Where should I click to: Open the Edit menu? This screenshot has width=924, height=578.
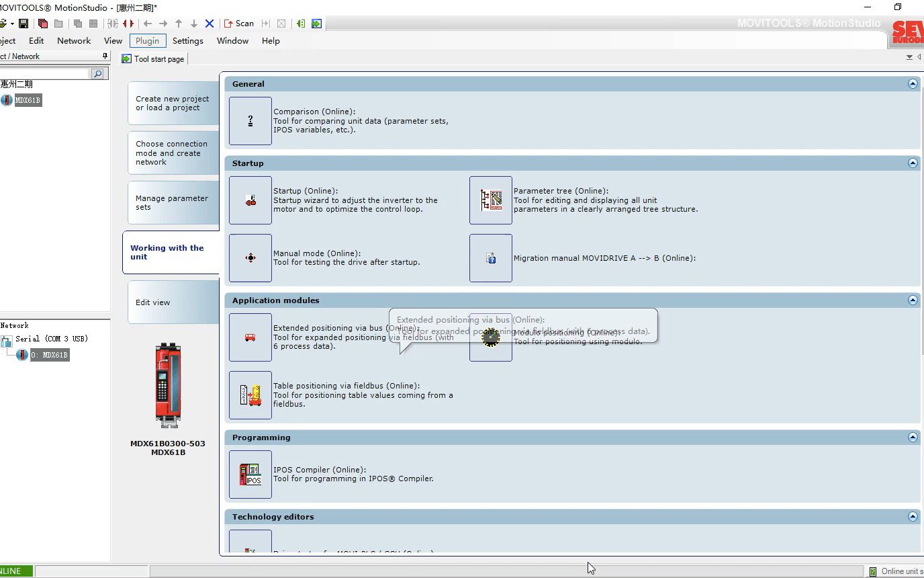tap(36, 41)
